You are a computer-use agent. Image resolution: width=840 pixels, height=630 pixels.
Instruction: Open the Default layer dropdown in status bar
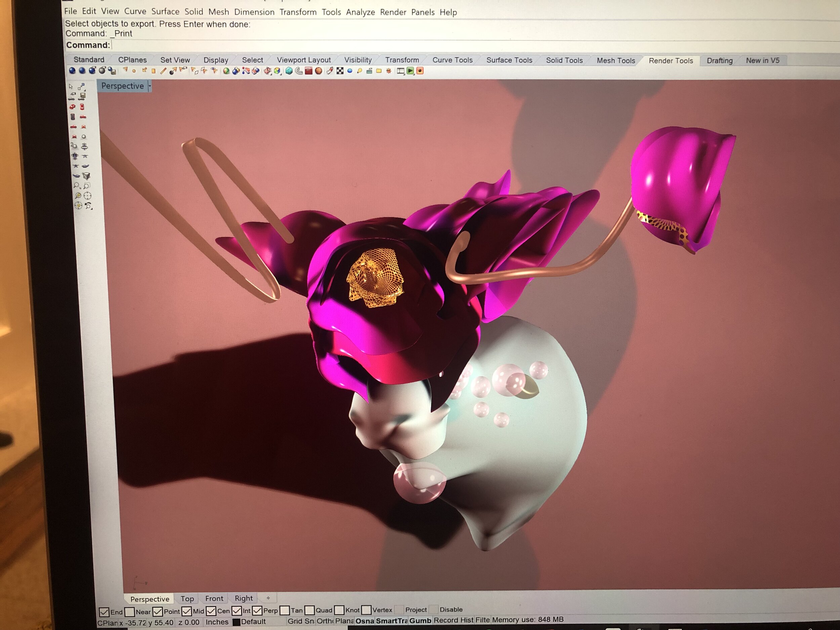point(253,622)
